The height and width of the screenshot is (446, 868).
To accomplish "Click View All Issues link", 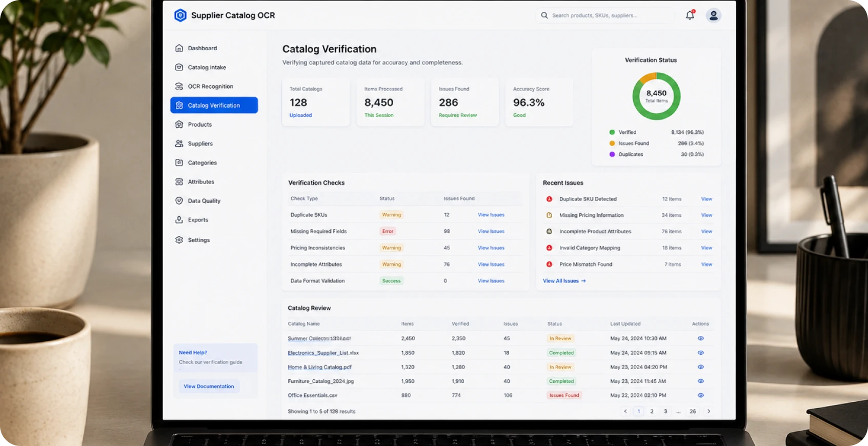I will pos(564,281).
